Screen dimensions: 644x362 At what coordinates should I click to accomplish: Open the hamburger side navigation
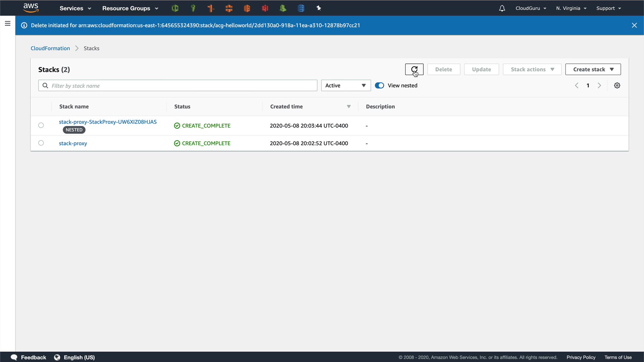[x=8, y=23]
